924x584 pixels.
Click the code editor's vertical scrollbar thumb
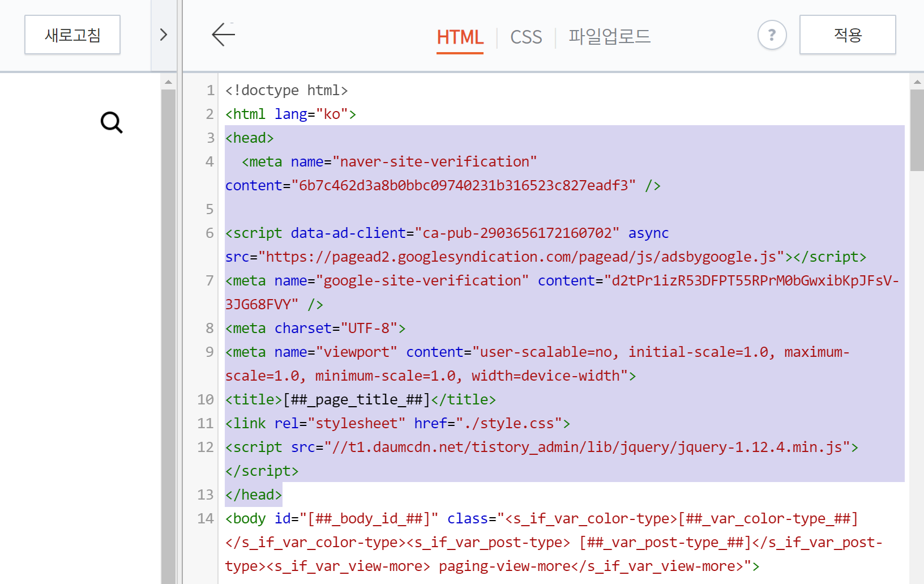(x=917, y=130)
